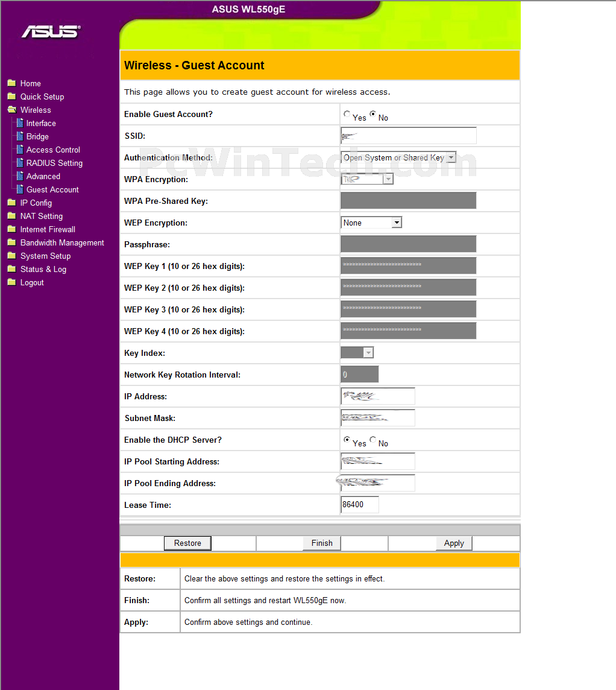
Task: Open Home in the sidebar menu
Action: pyautogui.click(x=30, y=84)
